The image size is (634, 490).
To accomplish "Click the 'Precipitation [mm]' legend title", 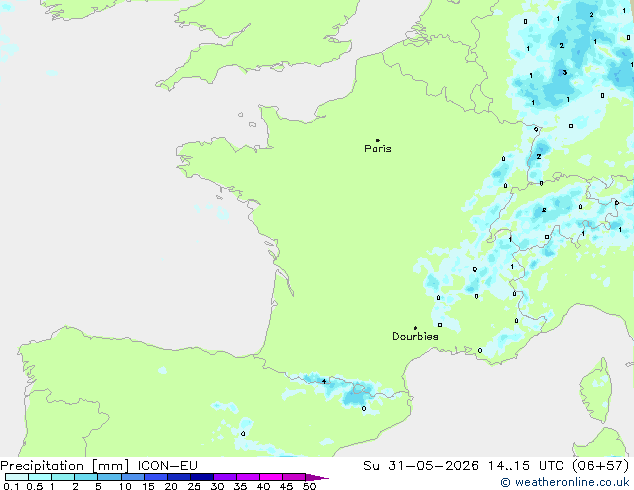I will click(x=65, y=466).
